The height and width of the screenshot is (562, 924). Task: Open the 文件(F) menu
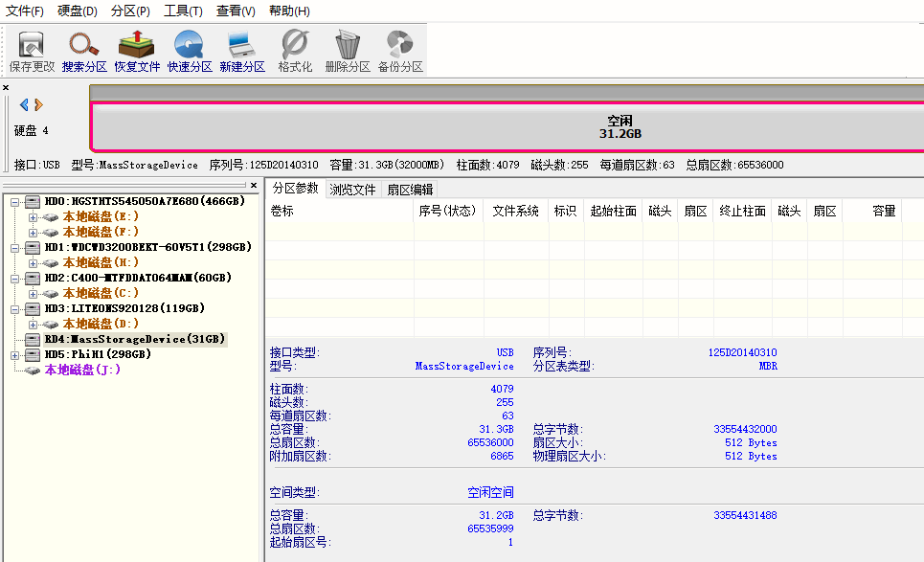pyautogui.click(x=24, y=11)
